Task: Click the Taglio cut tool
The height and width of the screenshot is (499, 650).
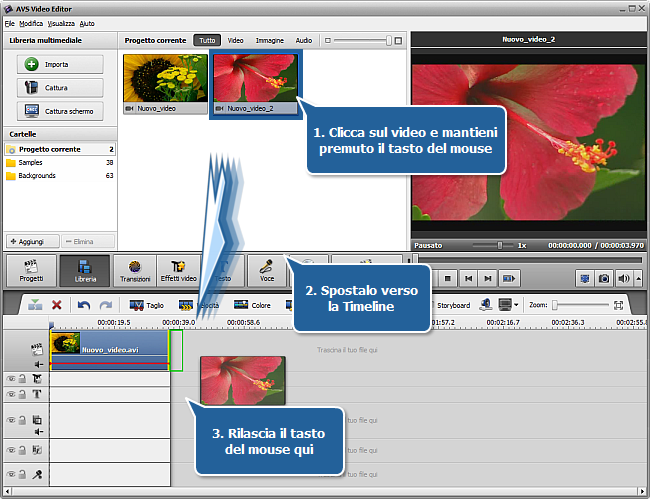Action: [x=147, y=305]
